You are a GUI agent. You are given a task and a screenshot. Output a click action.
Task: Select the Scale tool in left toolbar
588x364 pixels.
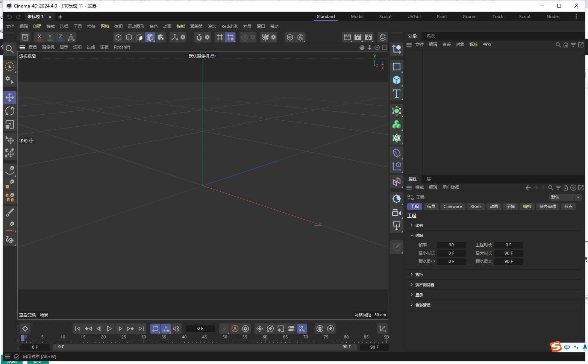tap(10, 124)
